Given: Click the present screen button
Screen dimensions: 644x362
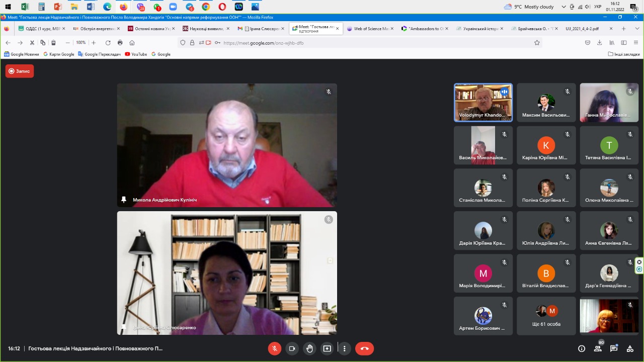Looking at the screenshot, I should [327, 348].
